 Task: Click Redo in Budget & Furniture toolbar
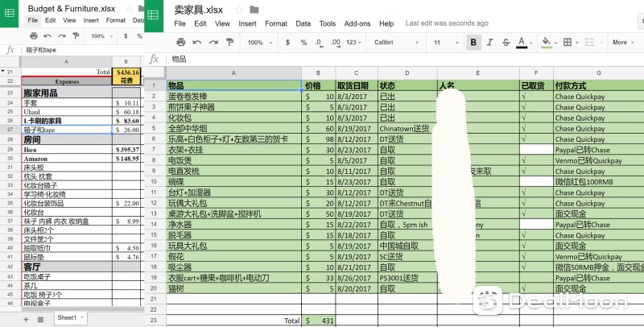(x=62, y=36)
